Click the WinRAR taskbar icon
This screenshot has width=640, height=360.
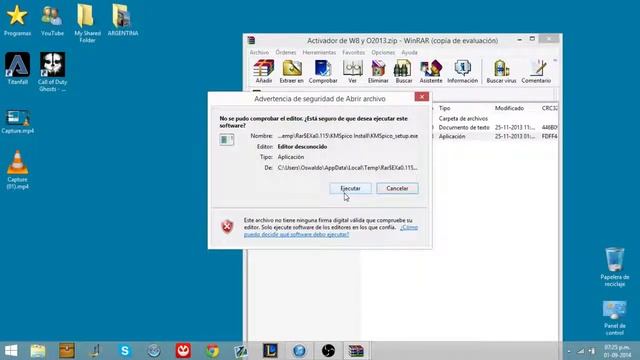(356, 351)
